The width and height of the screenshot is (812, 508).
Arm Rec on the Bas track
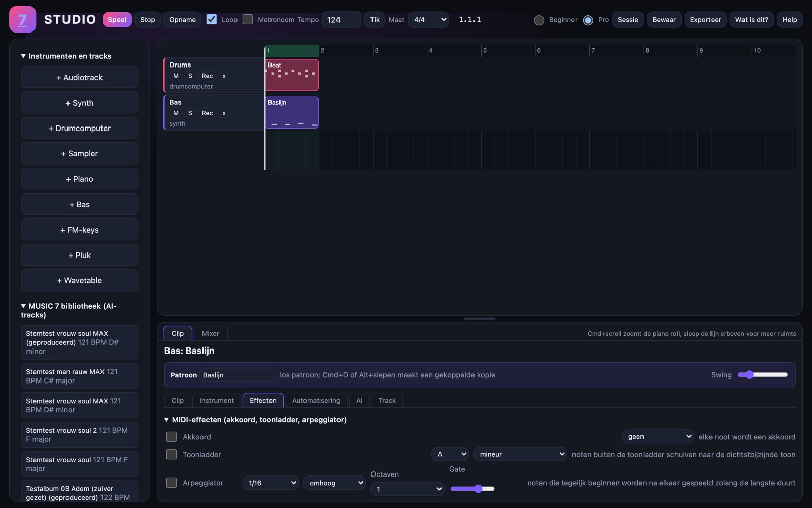(x=207, y=113)
